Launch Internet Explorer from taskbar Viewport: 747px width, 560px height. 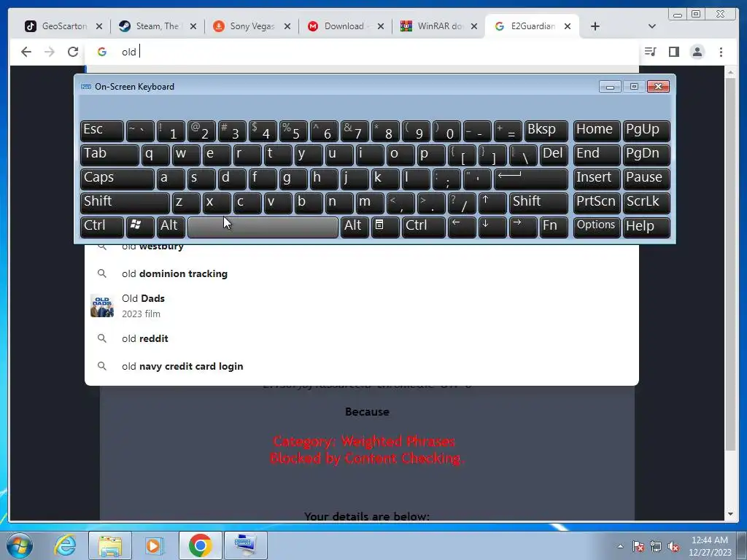click(x=65, y=545)
